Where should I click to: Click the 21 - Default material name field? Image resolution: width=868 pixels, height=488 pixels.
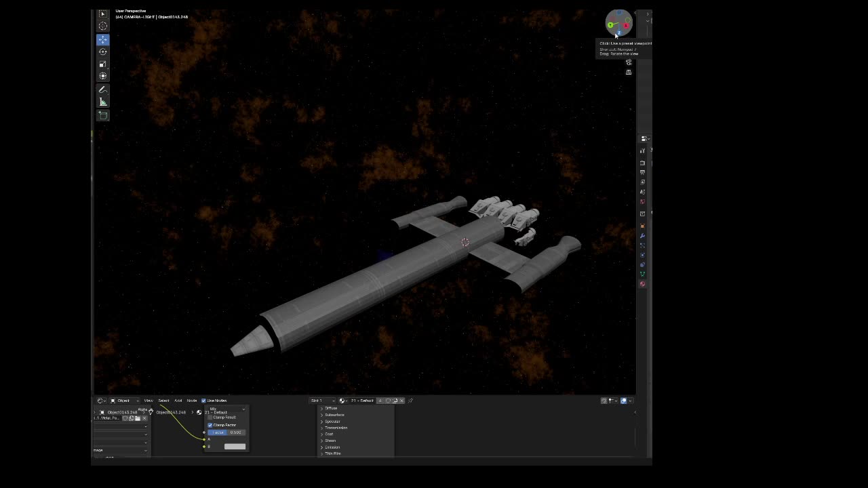click(x=361, y=401)
